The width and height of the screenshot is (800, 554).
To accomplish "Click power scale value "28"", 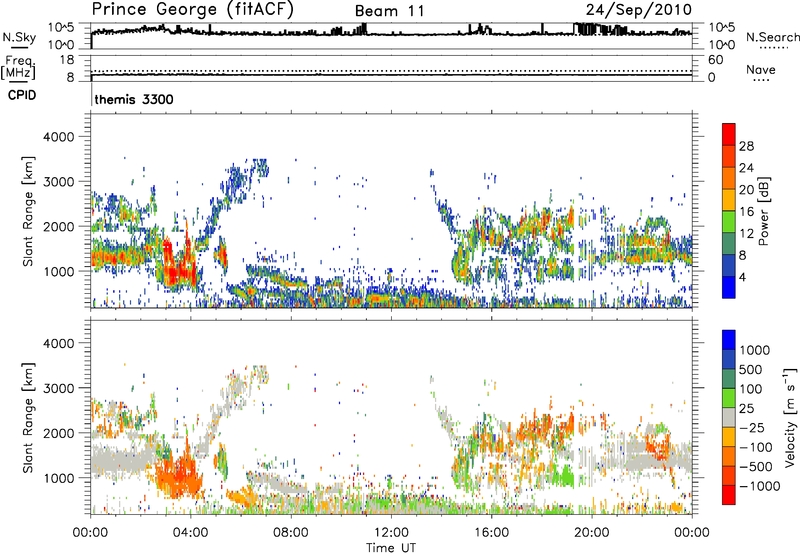I will click(x=746, y=146).
